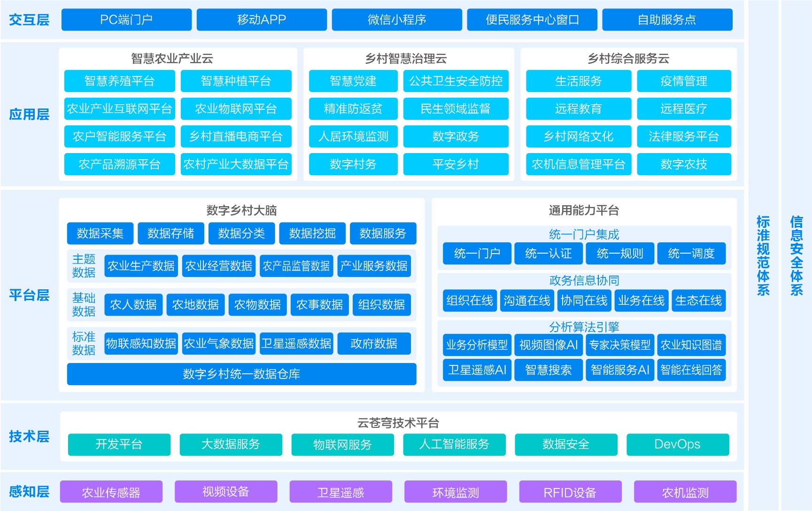The image size is (812, 511).
Task: Click the green DevOps box
Action: (x=677, y=444)
